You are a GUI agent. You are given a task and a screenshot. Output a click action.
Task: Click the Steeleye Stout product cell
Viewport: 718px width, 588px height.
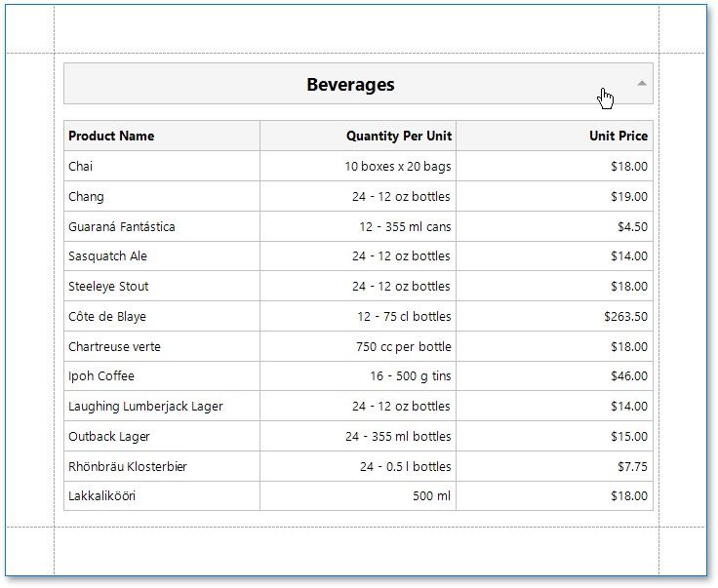(108, 287)
